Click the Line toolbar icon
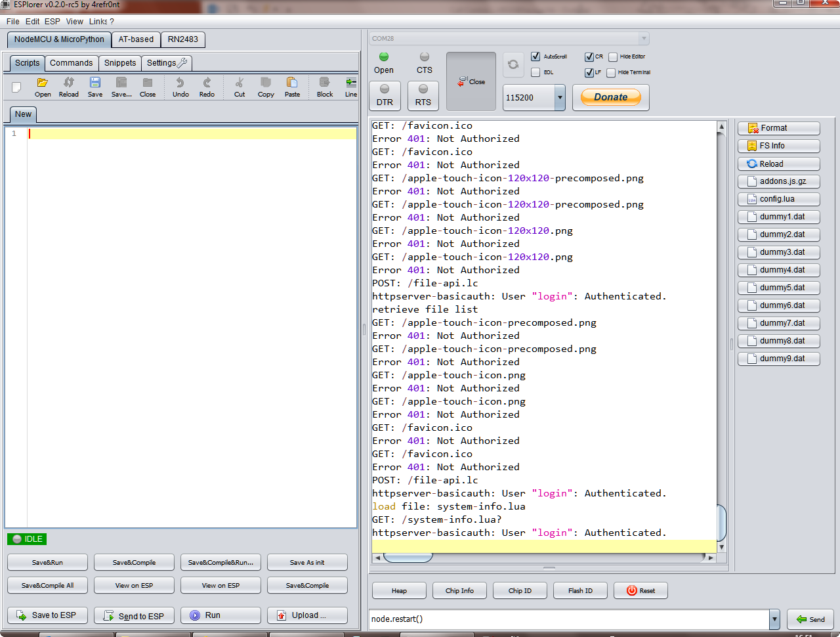The width and height of the screenshot is (840, 637). 351,87
